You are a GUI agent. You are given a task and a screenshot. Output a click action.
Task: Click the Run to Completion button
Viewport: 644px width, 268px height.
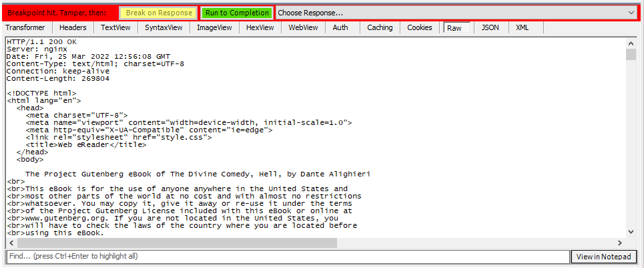tap(237, 13)
